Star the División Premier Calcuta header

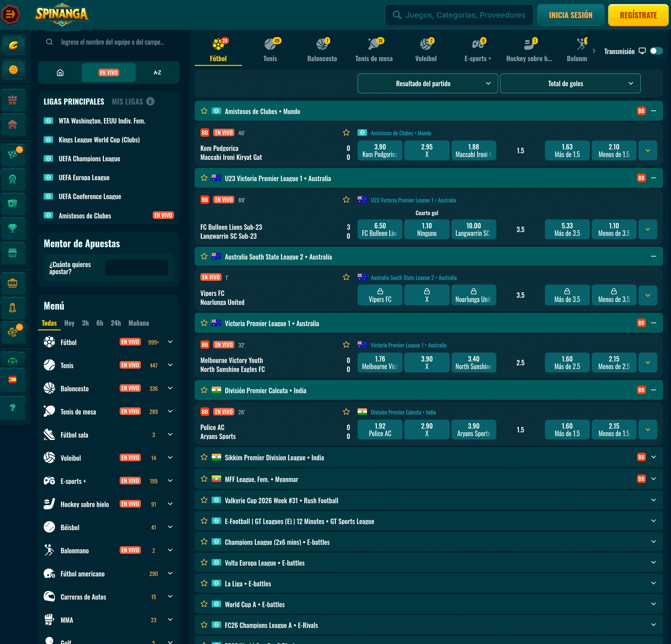point(204,390)
